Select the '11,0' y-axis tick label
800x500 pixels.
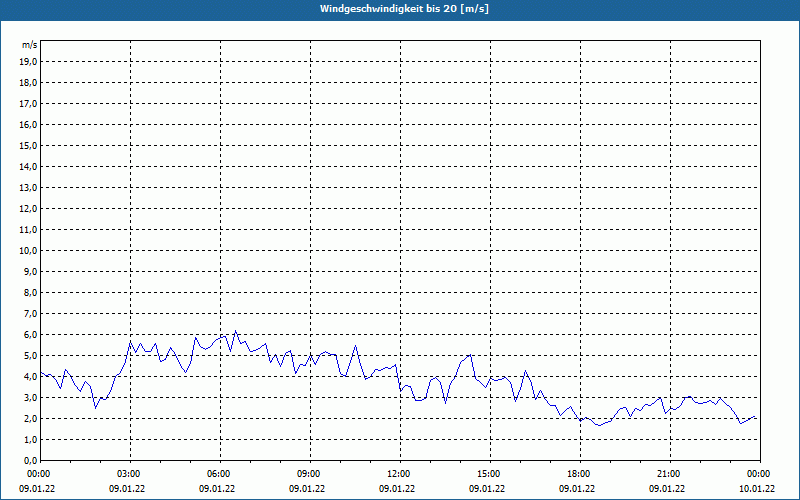point(28,230)
